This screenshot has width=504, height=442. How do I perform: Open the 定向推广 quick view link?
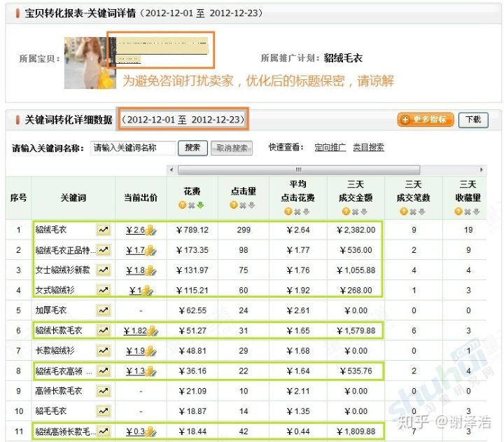(x=330, y=148)
